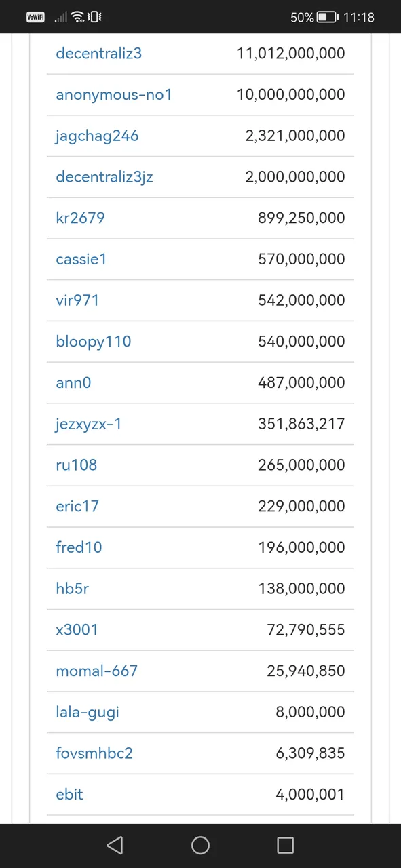
Task: Open the jezxyzx-1 account link
Action: pyautogui.click(x=89, y=424)
